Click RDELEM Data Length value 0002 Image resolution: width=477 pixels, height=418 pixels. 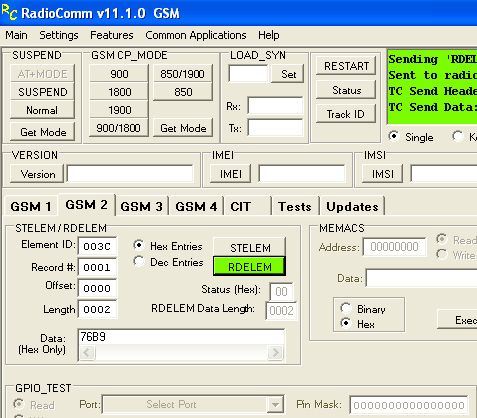pos(281,311)
